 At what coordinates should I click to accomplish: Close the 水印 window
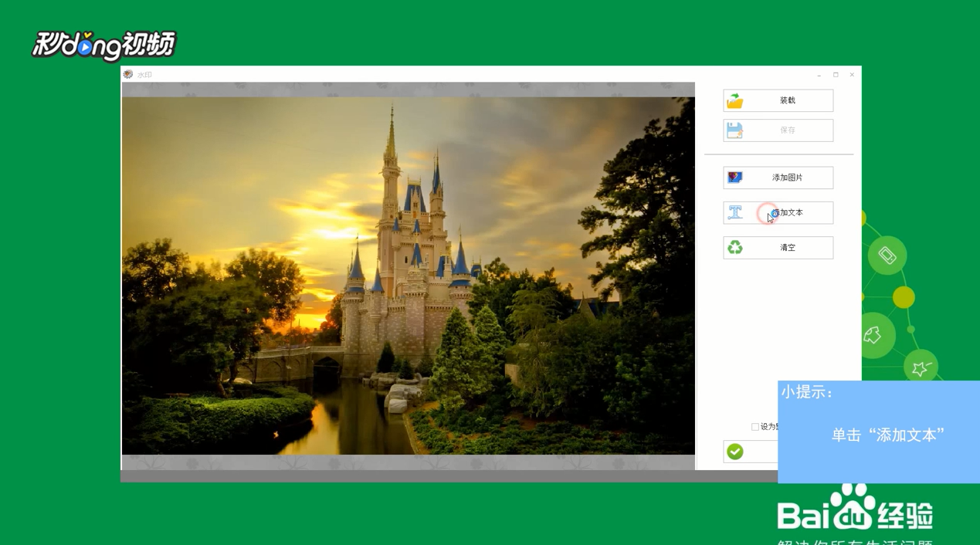coord(852,75)
